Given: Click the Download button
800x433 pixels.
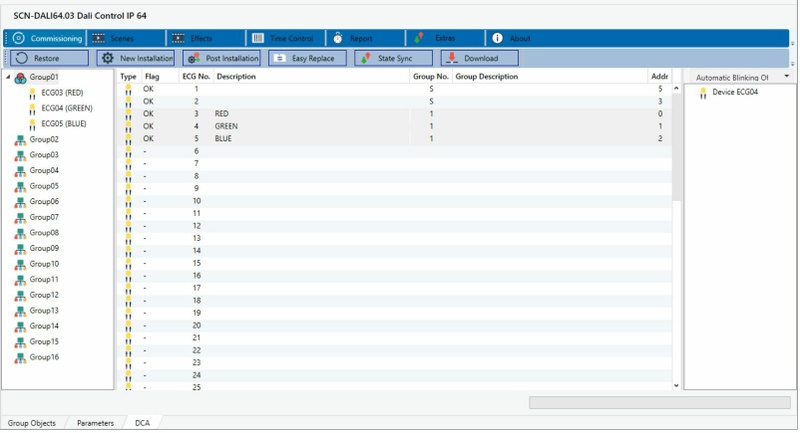Looking at the screenshot, I should point(480,58).
